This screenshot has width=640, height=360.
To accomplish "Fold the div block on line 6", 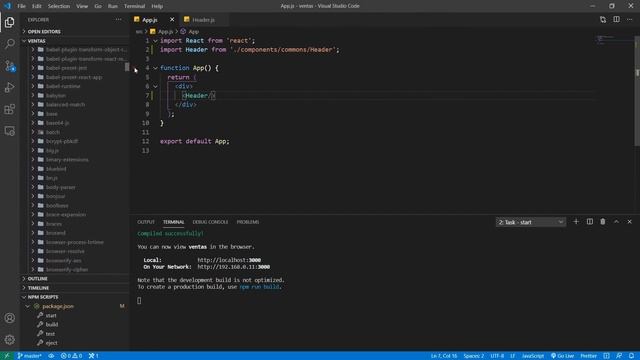I will coord(156,87).
